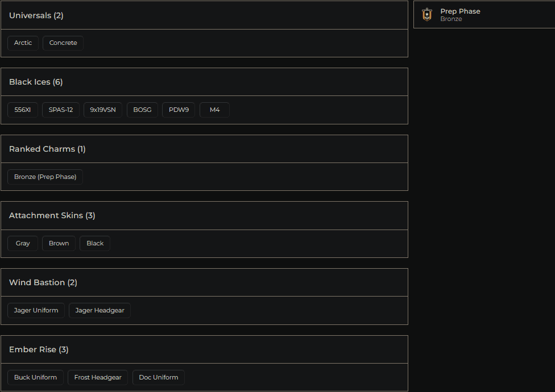The width and height of the screenshot is (555, 392).
Task: Select the Concrete universal skin tag
Action: click(63, 43)
